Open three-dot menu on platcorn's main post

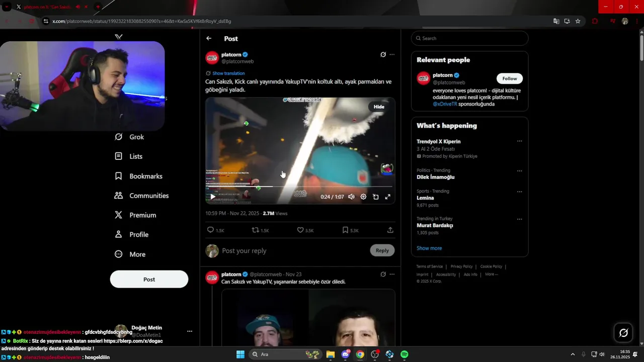point(392,54)
